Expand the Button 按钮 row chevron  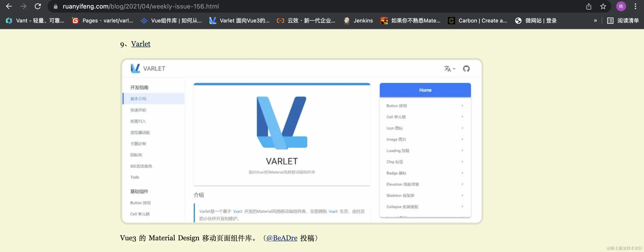pyautogui.click(x=462, y=106)
